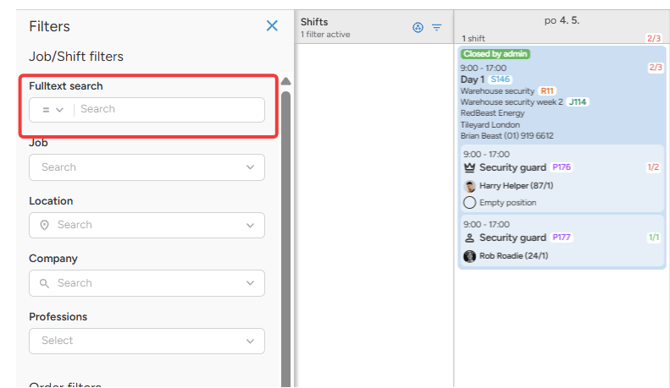Close the Filters panel with the X

click(272, 26)
